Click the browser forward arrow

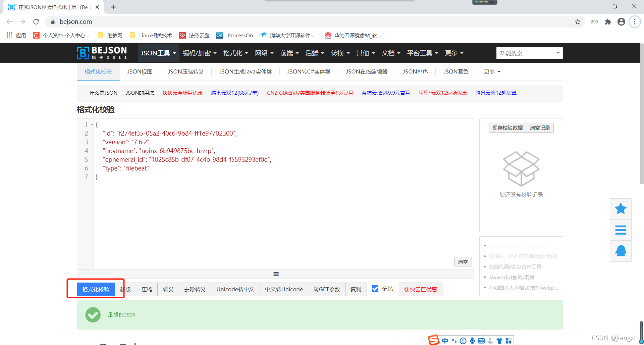[x=22, y=22]
